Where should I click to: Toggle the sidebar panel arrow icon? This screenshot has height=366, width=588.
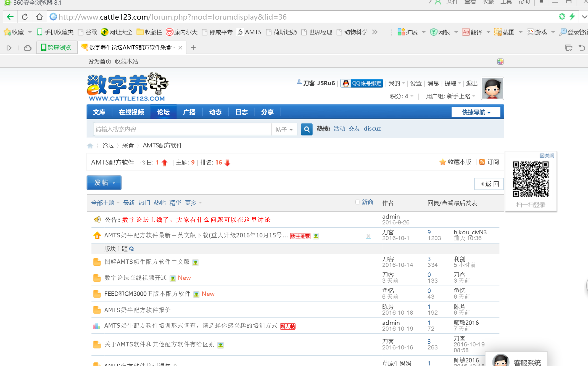tap(9, 48)
